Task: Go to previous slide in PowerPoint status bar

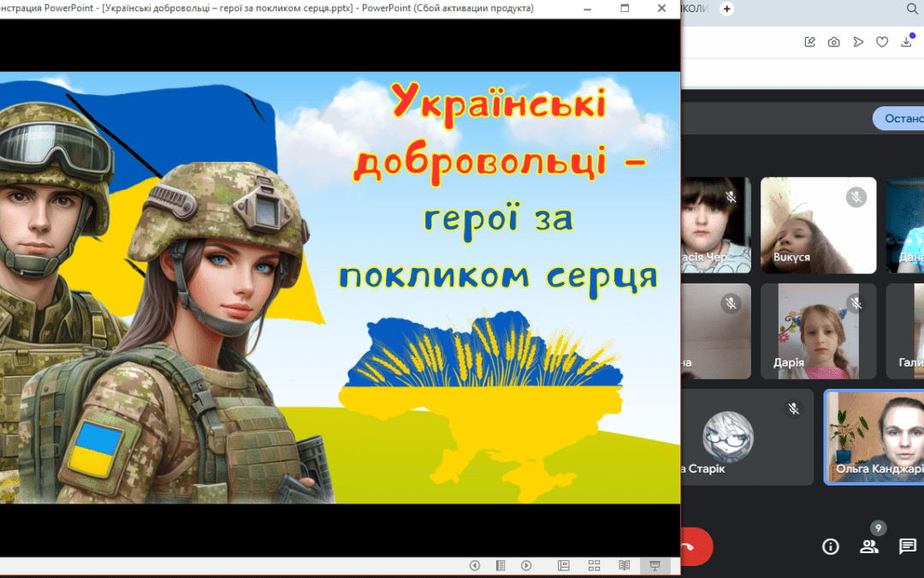Action: point(474,566)
